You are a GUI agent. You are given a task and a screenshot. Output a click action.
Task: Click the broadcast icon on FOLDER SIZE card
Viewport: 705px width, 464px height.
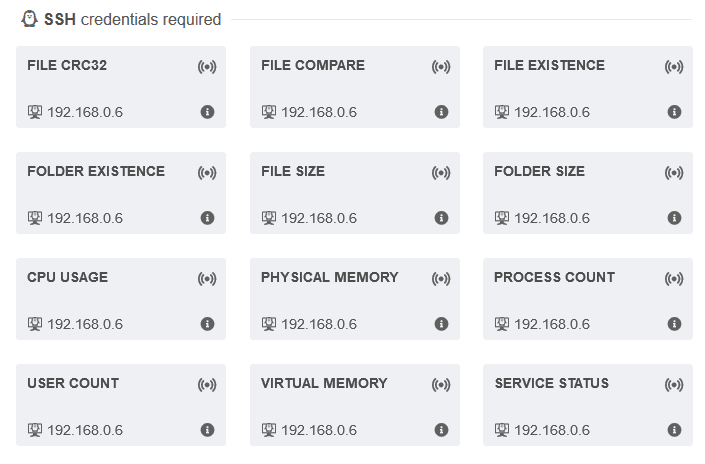pyautogui.click(x=674, y=173)
